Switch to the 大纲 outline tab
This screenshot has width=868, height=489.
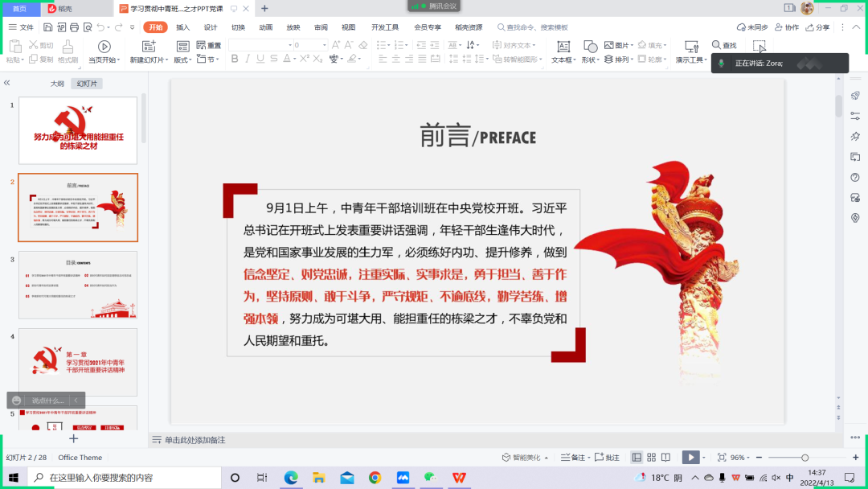coord(57,84)
